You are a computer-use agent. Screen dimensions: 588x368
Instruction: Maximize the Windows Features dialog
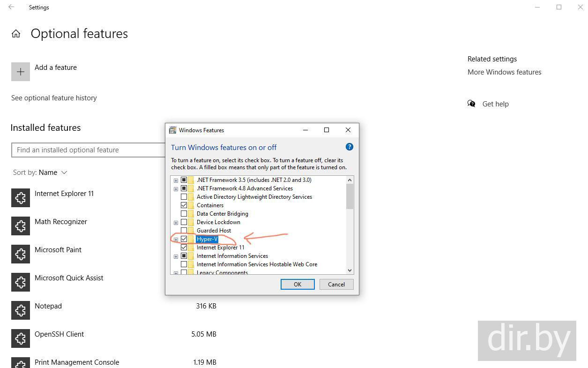pyautogui.click(x=327, y=130)
